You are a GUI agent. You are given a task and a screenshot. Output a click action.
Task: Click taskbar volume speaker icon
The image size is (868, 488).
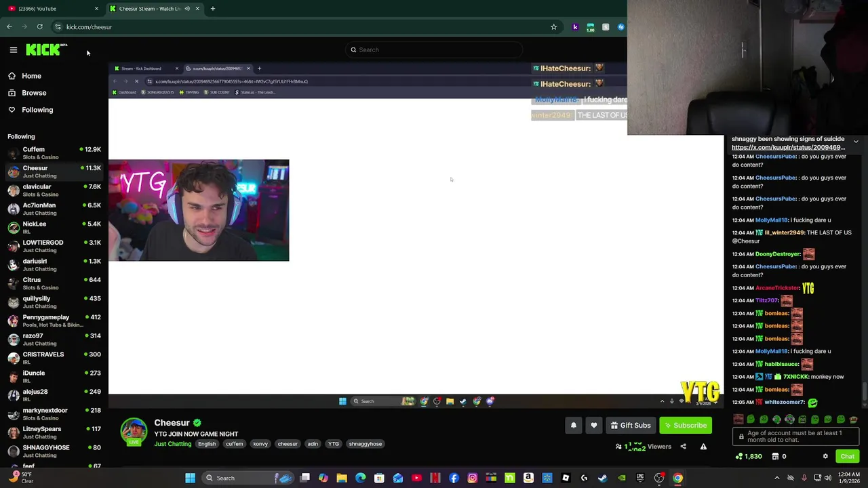(828, 478)
